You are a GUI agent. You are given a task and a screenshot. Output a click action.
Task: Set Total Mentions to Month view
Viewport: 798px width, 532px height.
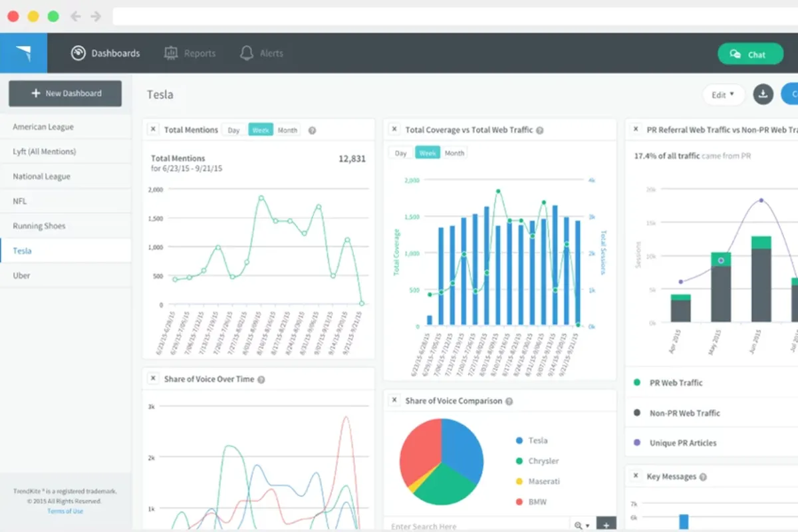point(287,130)
